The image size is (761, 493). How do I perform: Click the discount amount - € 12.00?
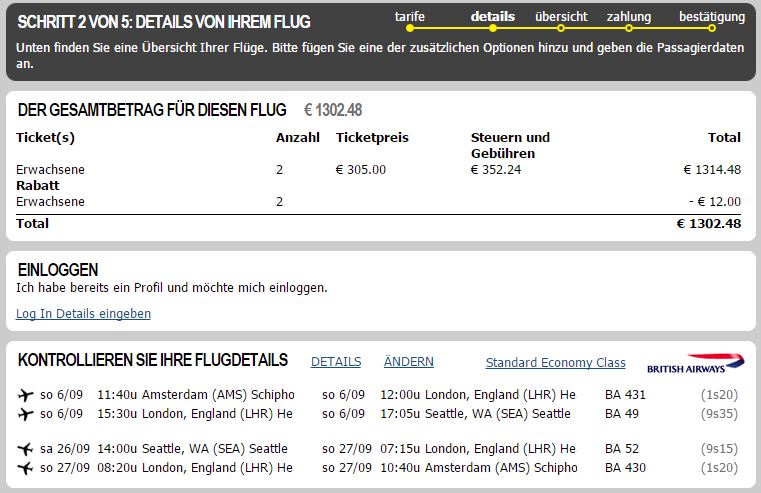coord(715,202)
